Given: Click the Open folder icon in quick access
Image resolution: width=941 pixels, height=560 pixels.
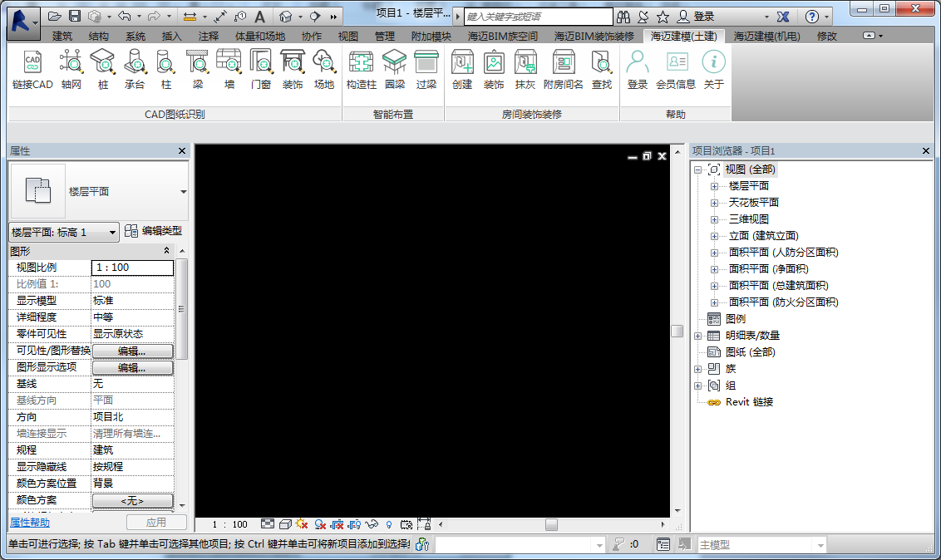Looking at the screenshot, I should (55, 16).
